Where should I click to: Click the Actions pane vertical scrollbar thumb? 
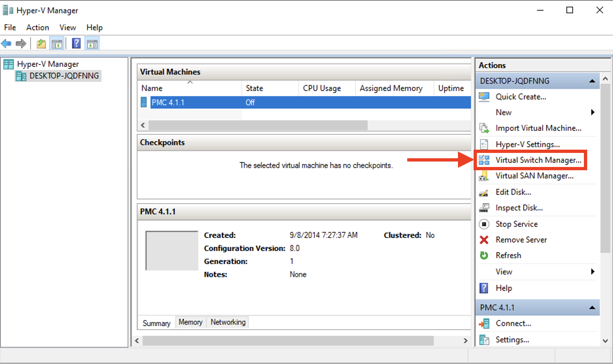[x=605, y=168]
